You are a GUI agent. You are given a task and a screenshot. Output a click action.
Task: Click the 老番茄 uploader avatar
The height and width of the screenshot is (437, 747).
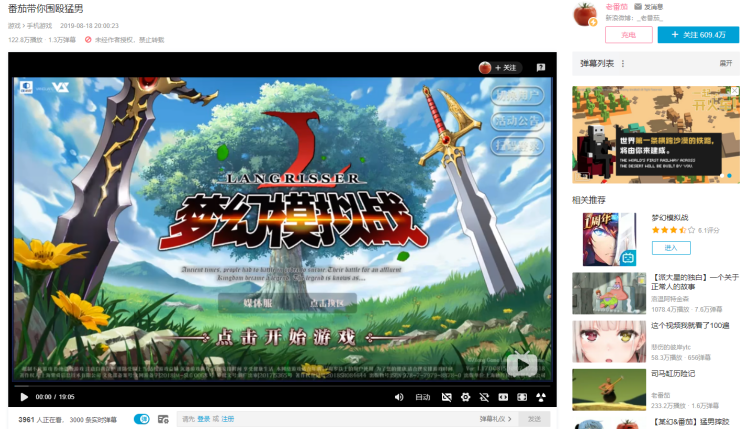click(584, 14)
